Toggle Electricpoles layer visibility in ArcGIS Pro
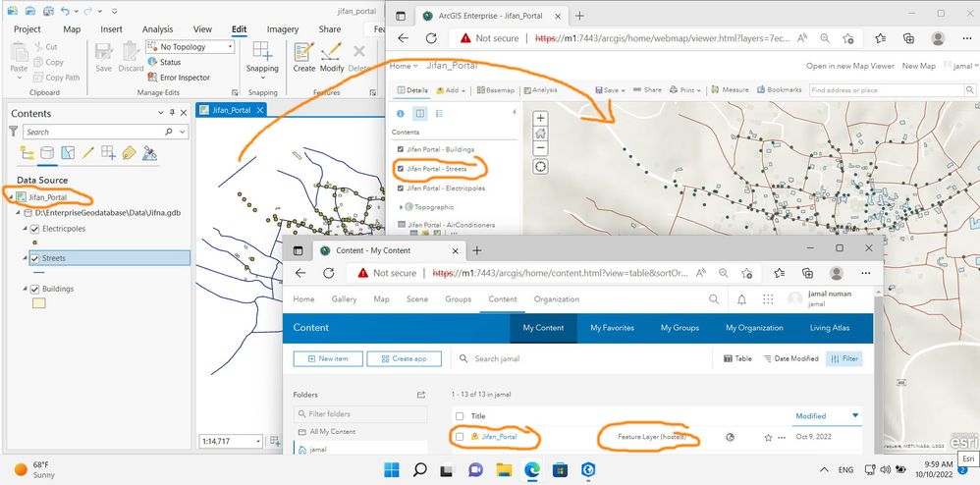Screen dimensions: 980x485 pos(34,229)
